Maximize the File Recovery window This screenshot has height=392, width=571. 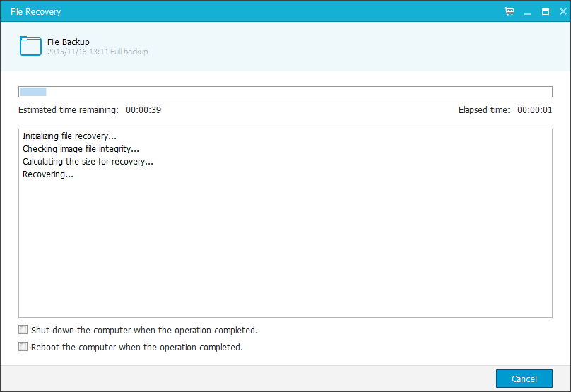(x=546, y=11)
